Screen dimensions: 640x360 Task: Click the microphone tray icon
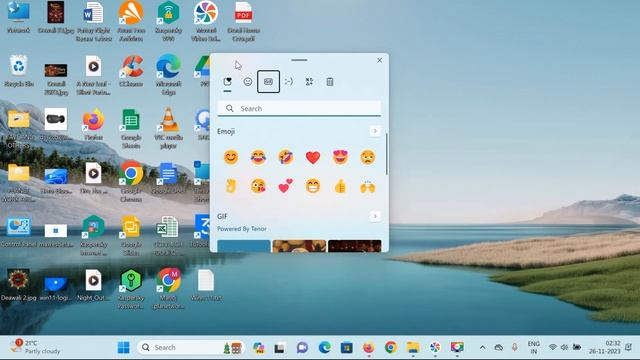click(x=515, y=347)
